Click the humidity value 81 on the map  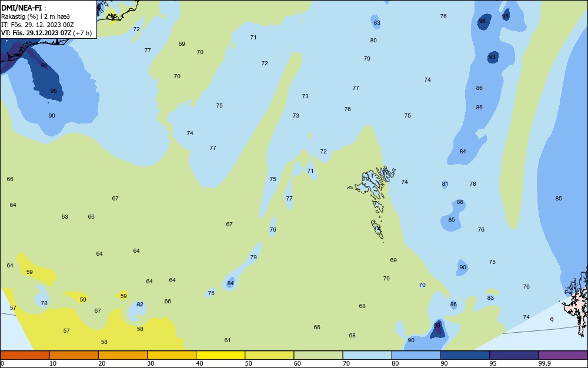coord(445,183)
